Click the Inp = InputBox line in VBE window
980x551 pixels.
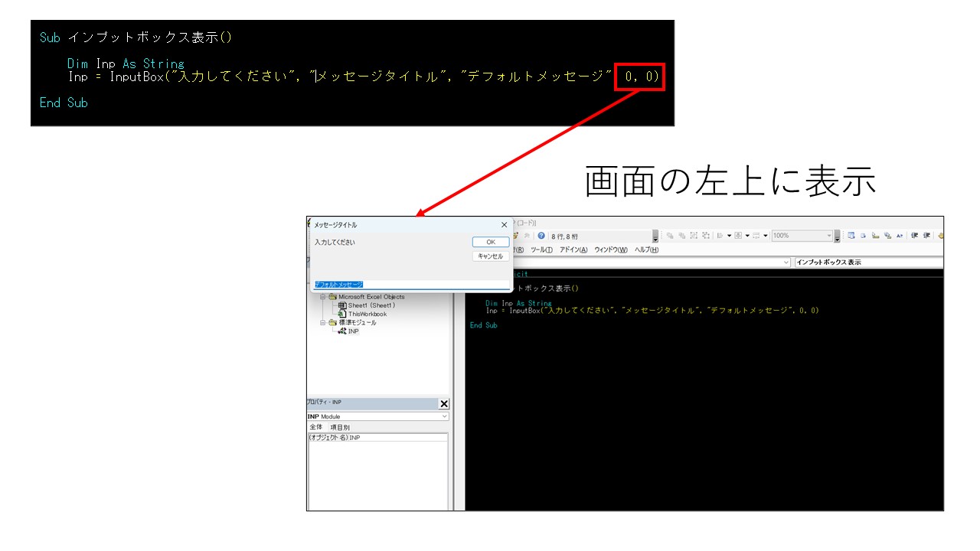click(x=652, y=311)
